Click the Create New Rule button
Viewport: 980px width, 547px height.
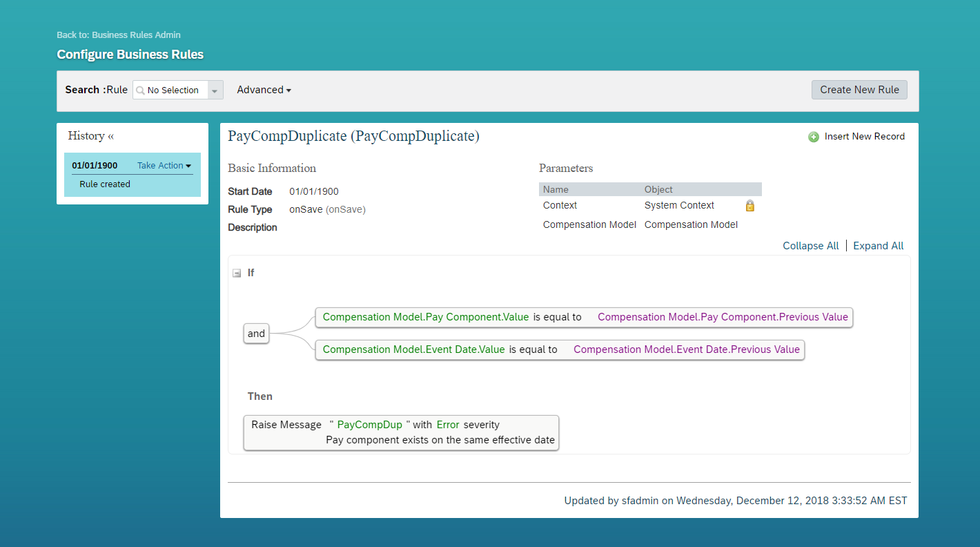(859, 90)
